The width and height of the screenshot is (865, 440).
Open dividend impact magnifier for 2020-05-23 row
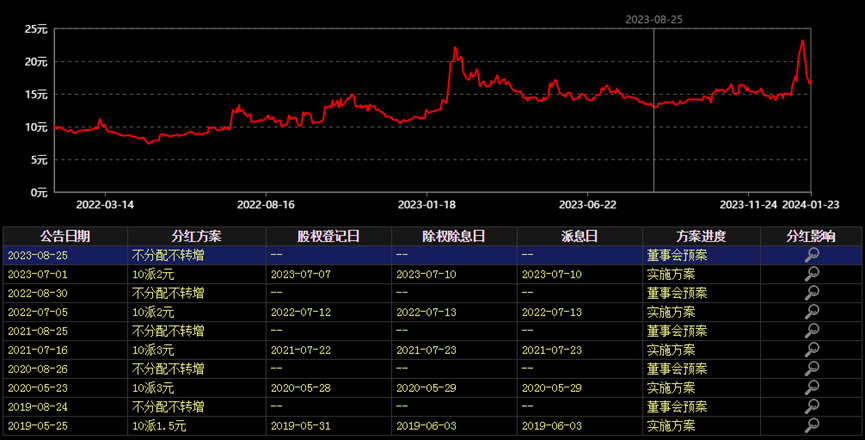pos(811,387)
